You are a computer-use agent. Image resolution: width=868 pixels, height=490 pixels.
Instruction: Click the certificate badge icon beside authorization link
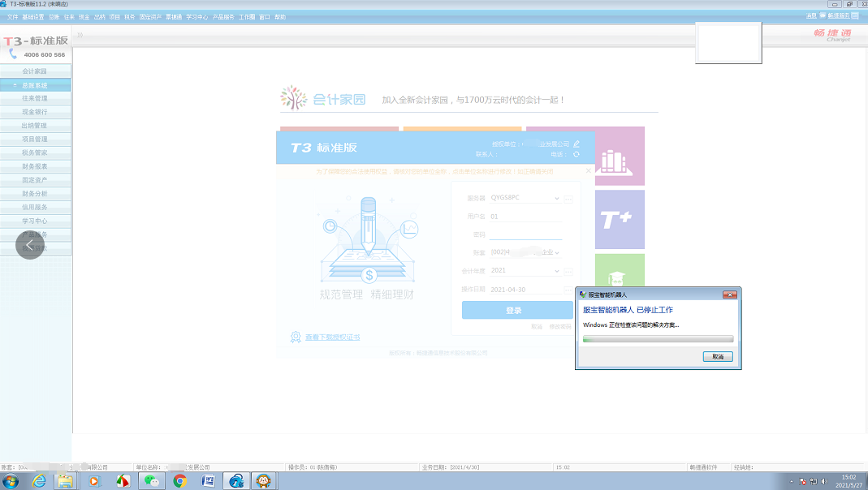pyautogui.click(x=296, y=337)
